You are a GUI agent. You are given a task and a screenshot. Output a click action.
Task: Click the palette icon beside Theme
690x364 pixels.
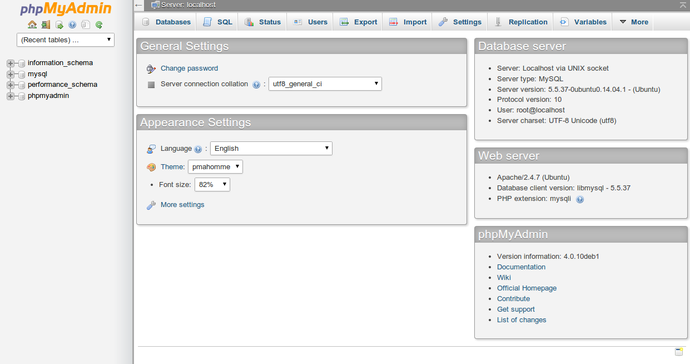pyautogui.click(x=151, y=167)
